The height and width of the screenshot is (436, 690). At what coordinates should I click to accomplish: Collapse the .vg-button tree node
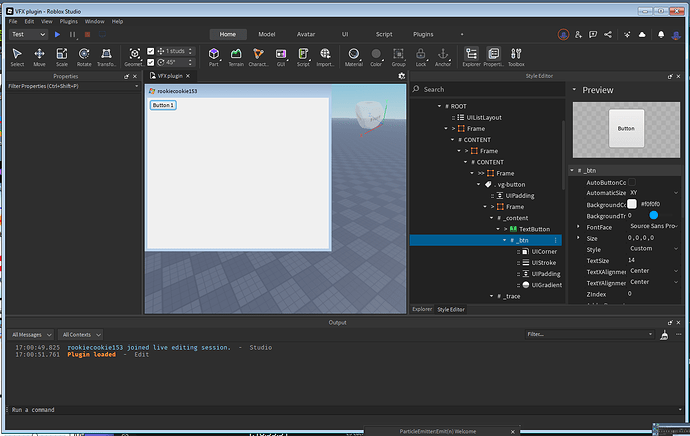(479, 184)
